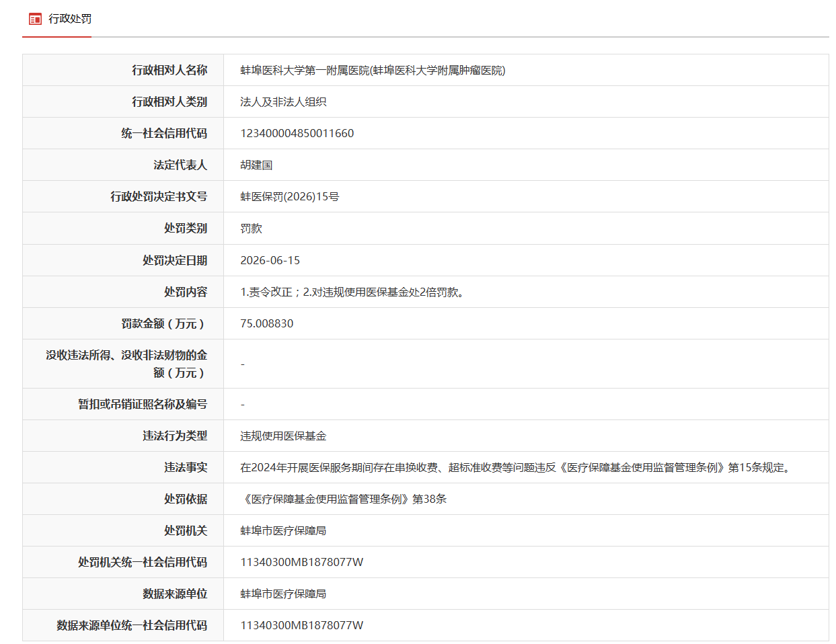Click the red 行政处罚 section icon
The image size is (836, 644).
pos(35,19)
